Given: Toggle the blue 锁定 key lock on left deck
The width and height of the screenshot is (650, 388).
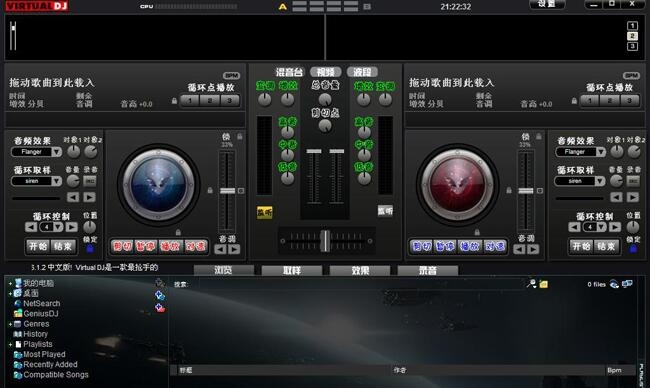Looking at the screenshot, I should pos(90,248).
